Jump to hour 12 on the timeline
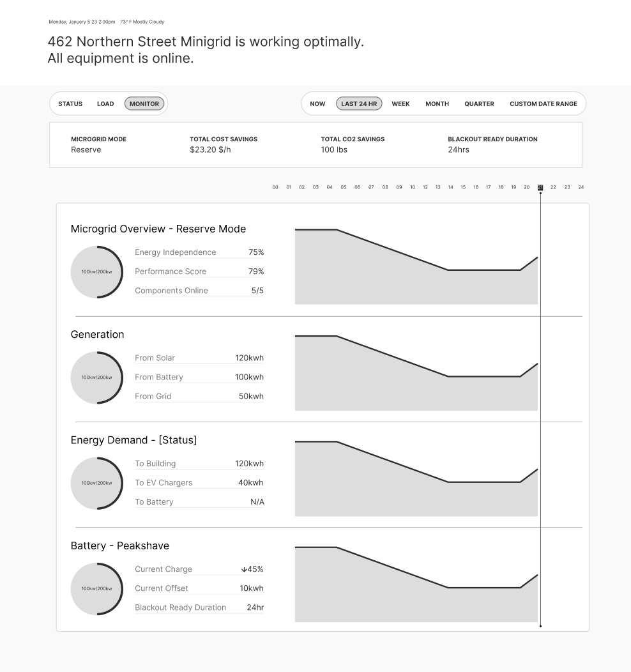Viewport: 631px width, 672px height. click(425, 187)
